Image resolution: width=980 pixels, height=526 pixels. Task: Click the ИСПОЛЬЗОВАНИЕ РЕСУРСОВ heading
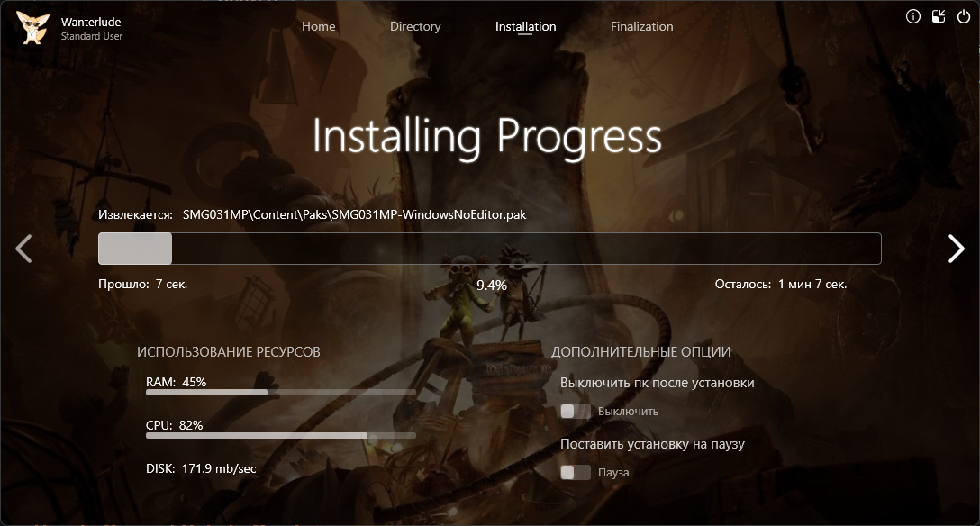click(x=228, y=352)
